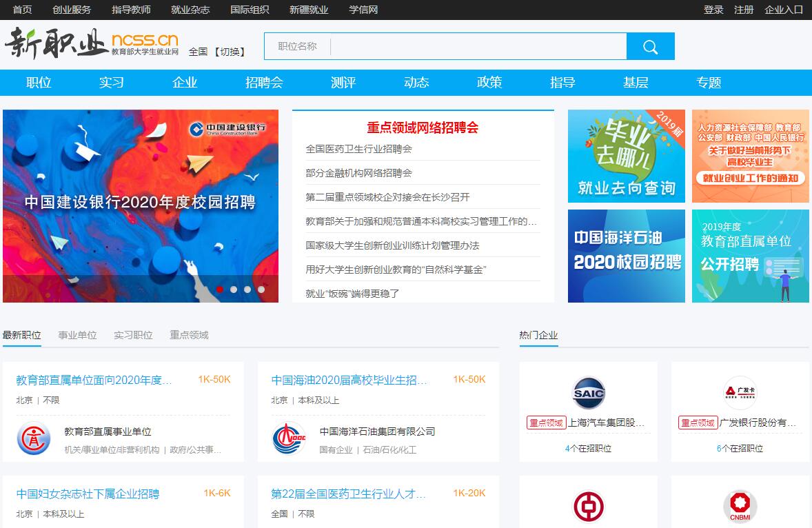Open the CNBMI company logo
Image resolution: width=812 pixels, height=528 pixels.
click(740, 507)
